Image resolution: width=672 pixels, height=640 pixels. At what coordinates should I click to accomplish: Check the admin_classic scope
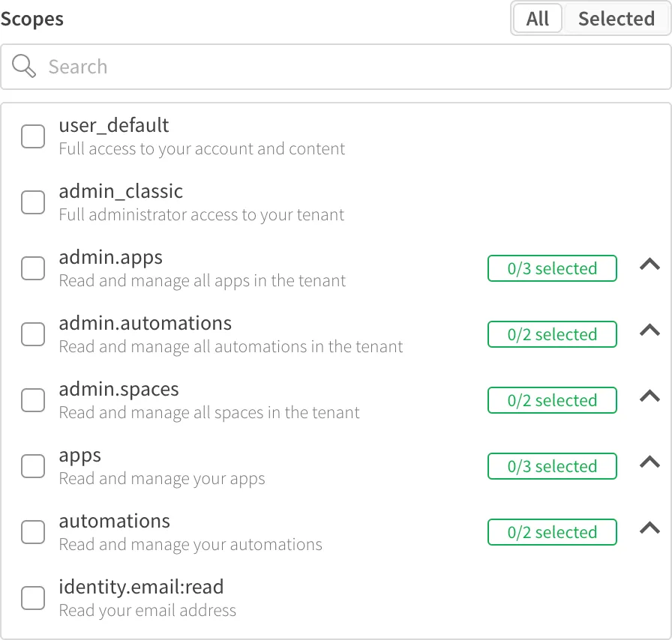(33, 202)
